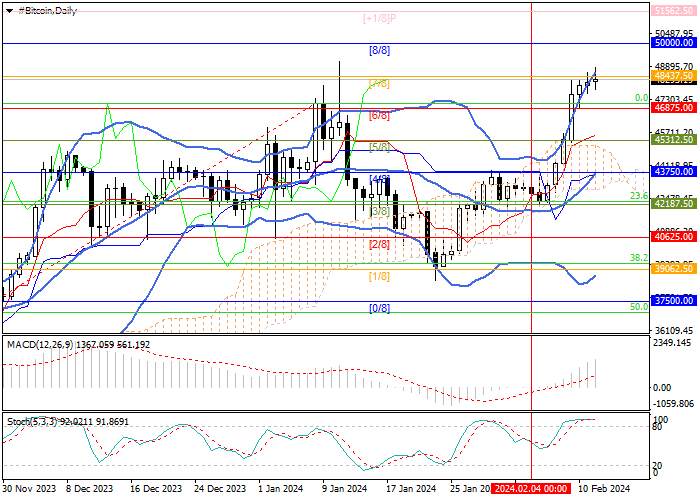Select the [8/8] Murrey level label
Screen dimensions: 700x500
coord(379,50)
